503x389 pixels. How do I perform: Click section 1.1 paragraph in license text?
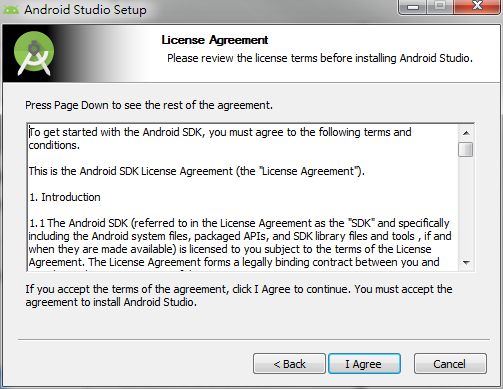pos(240,243)
